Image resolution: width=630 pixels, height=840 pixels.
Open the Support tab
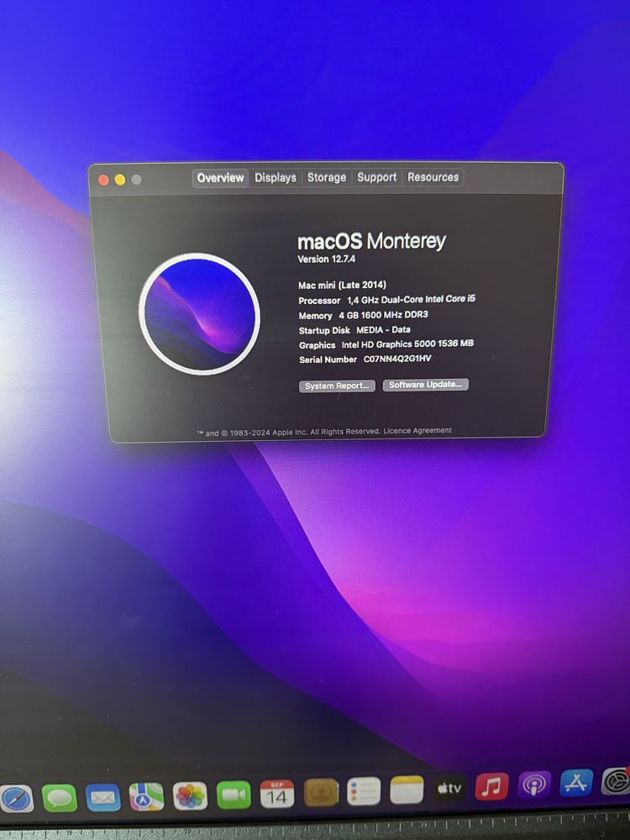pyautogui.click(x=376, y=176)
